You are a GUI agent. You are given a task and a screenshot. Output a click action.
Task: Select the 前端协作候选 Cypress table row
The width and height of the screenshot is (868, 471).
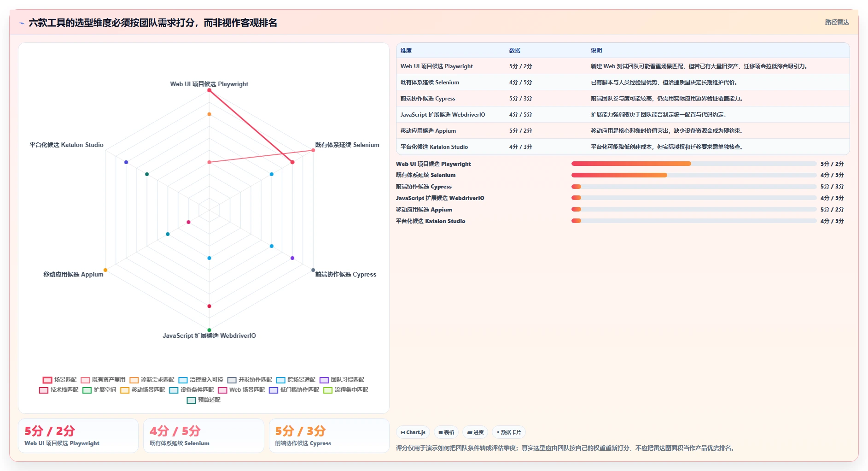(x=623, y=99)
